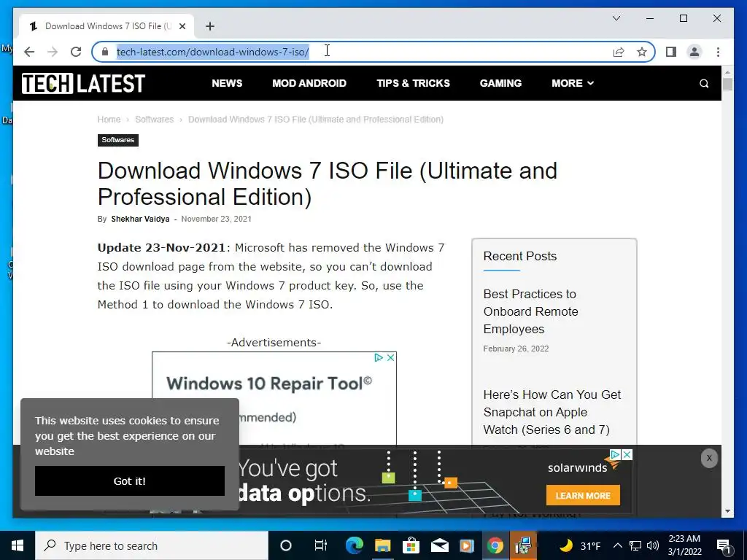Screen dimensions: 747x560
Task: Click the taskbar search box
Action: (152, 545)
